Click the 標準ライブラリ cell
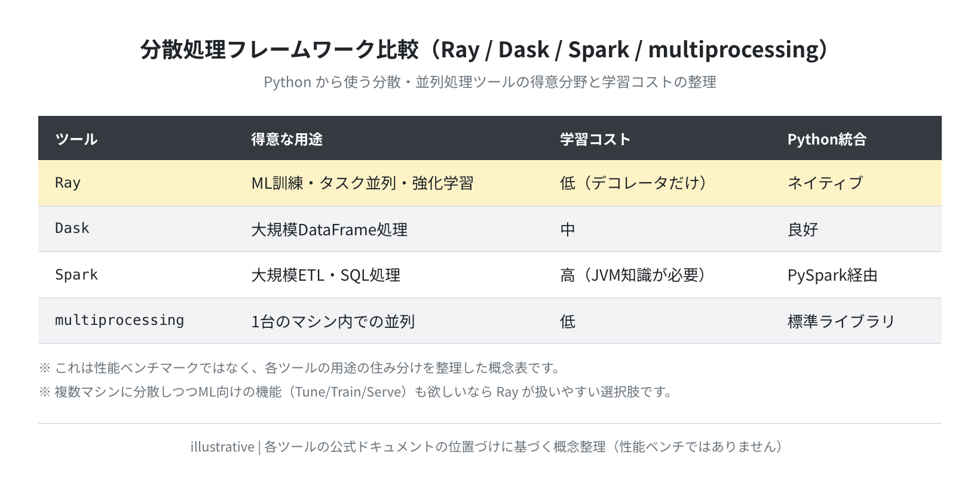Screen dimensions: 980x479 (841, 321)
